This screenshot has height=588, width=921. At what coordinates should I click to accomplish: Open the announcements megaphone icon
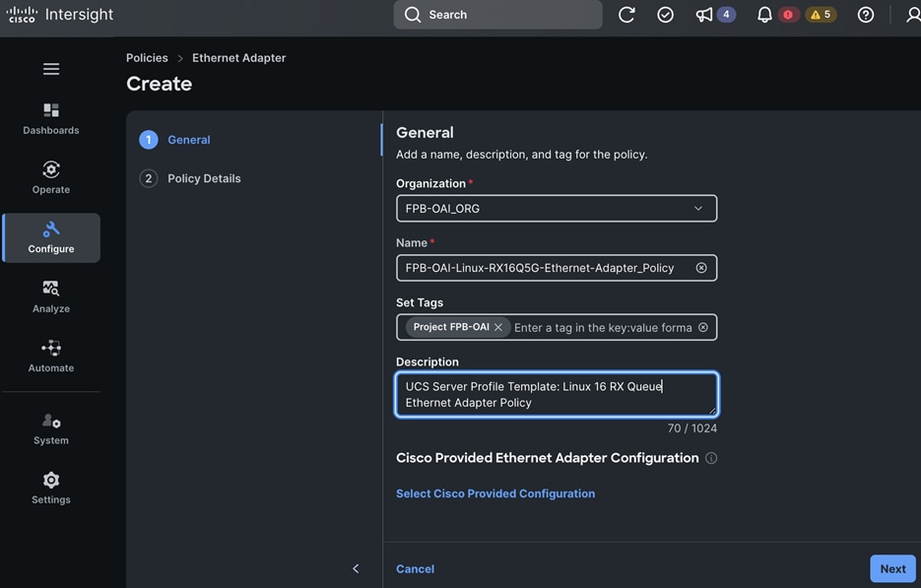point(703,15)
